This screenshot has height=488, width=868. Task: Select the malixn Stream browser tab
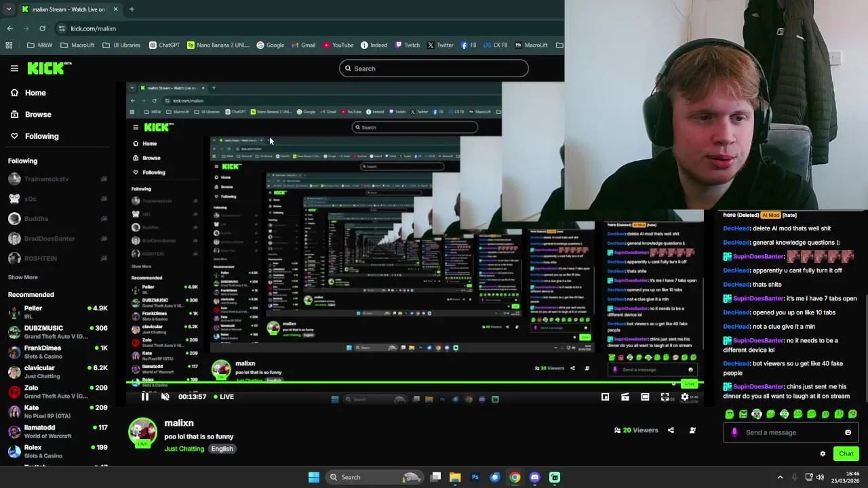69,9
